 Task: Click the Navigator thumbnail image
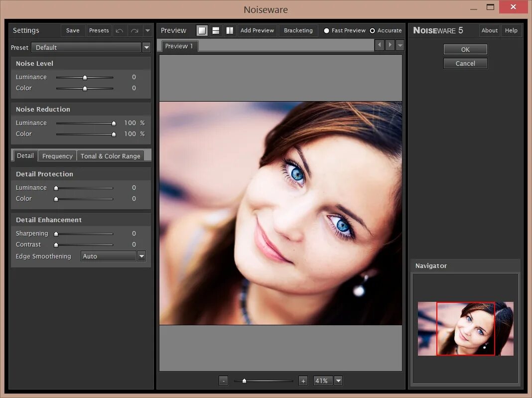coord(465,328)
